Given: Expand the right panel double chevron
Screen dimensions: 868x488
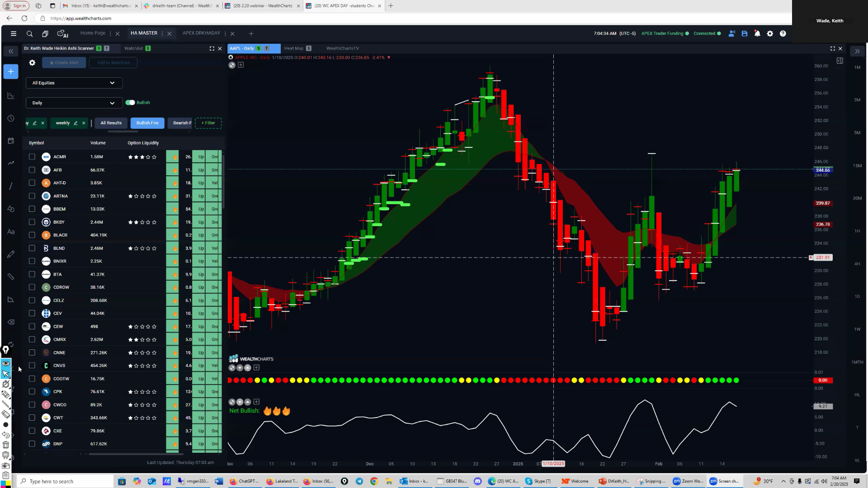Looking at the screenshot, I should coord(857,51).
